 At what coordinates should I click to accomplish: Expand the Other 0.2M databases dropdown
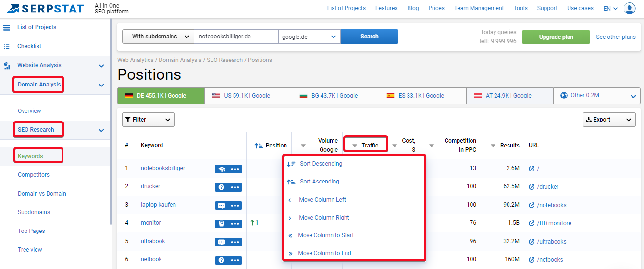[x=596, y=96]
